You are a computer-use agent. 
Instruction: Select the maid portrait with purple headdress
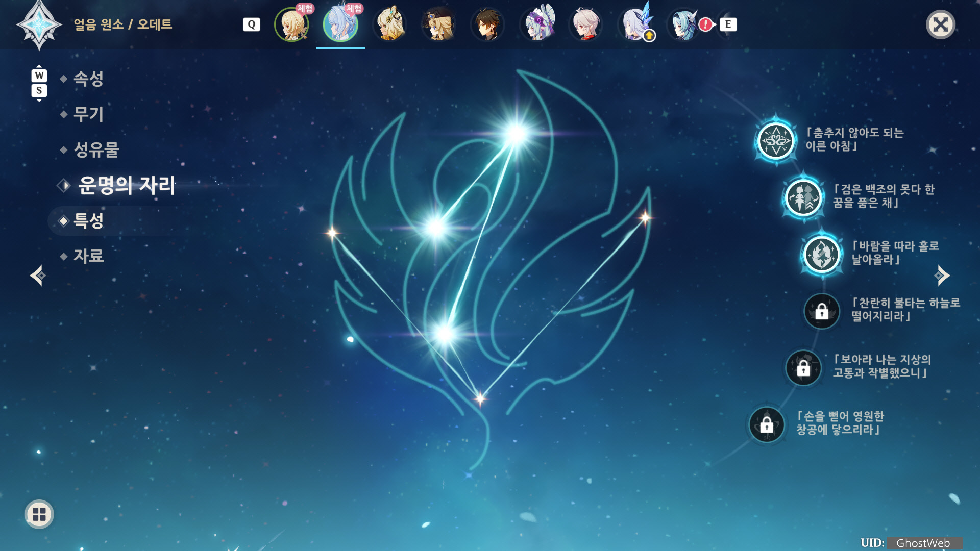537,24
